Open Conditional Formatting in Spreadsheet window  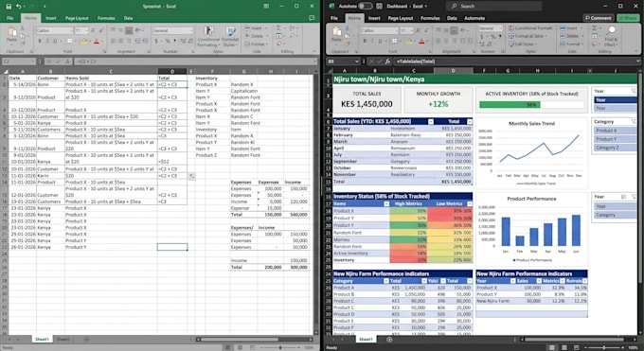(208, 36)
